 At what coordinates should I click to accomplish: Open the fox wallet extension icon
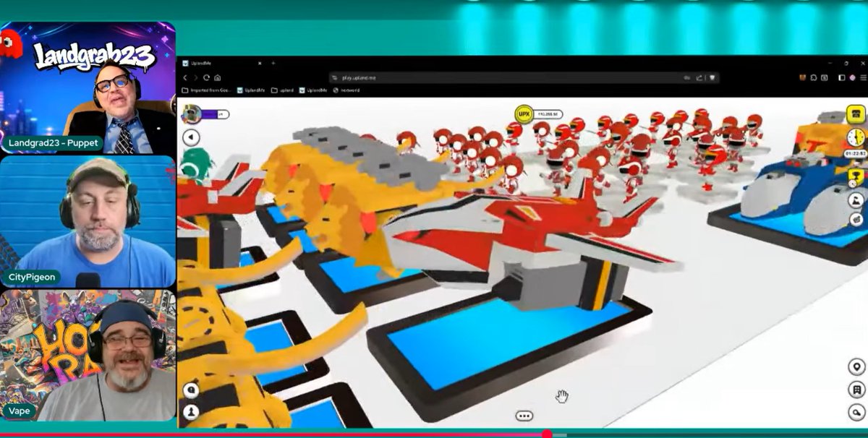(x=803, y=77)
